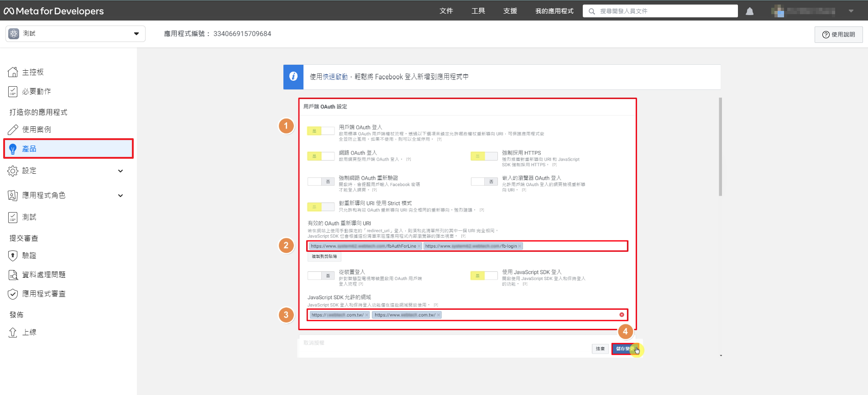Expand 應用程式角色 sidebar section
This screenshot has width=868, height=395.
pyautogui.click(x=120, y=196)
